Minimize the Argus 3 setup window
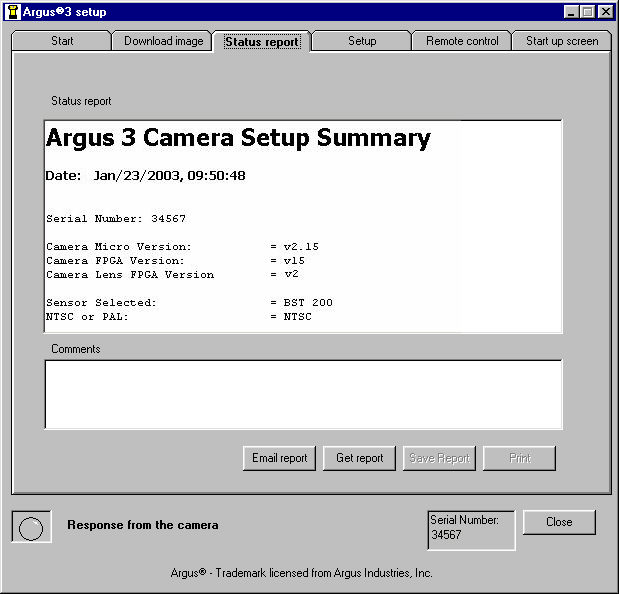 point(570,12)
